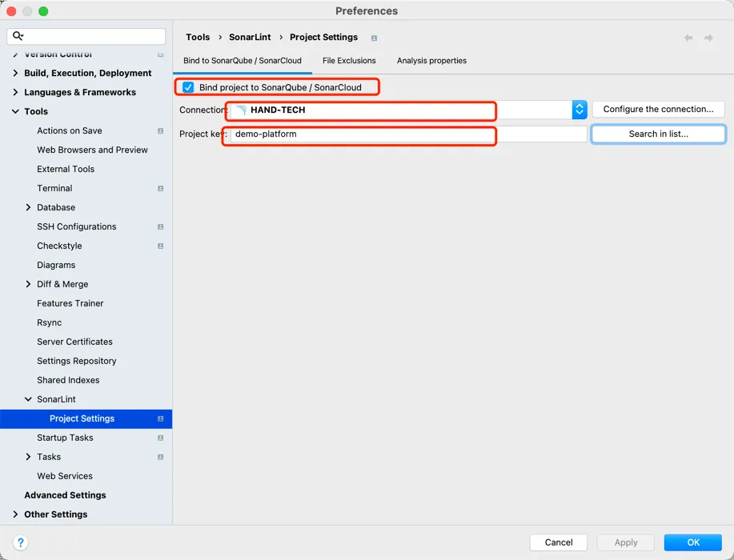Click the red window close button

[12, 11]
